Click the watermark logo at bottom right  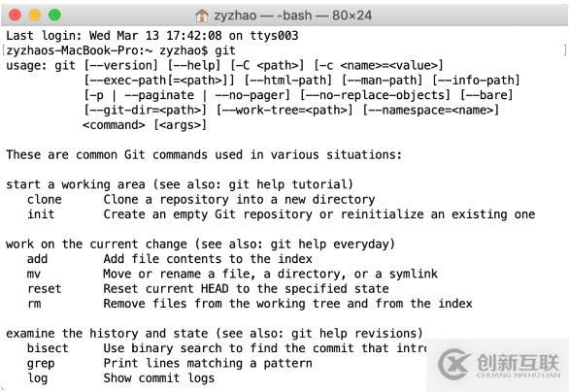point(499,364)
